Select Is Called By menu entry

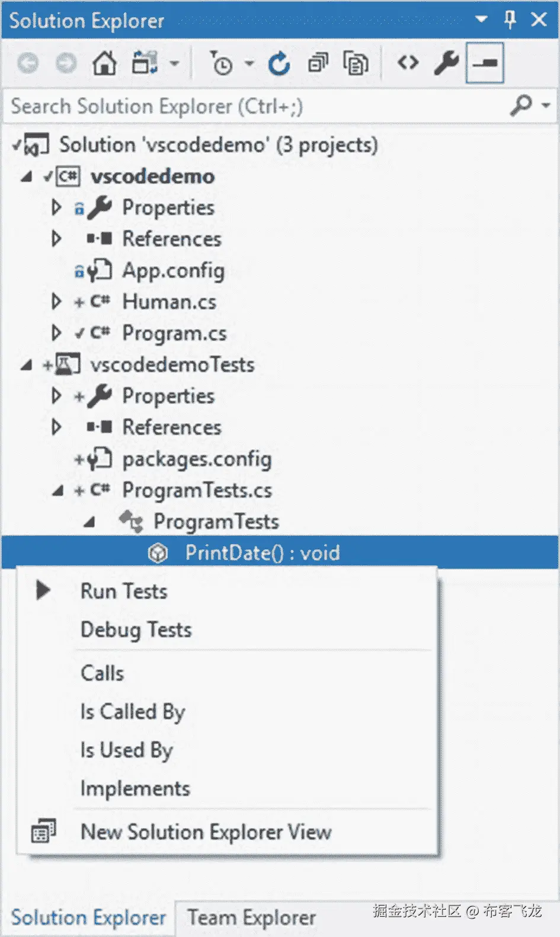coord(133,712)
